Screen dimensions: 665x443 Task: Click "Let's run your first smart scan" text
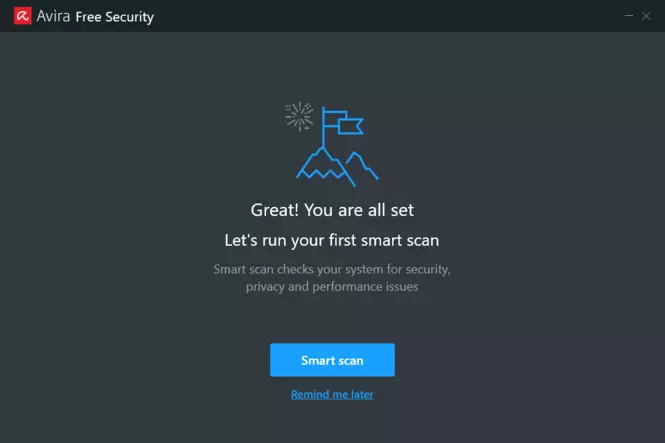coord(332,240)
